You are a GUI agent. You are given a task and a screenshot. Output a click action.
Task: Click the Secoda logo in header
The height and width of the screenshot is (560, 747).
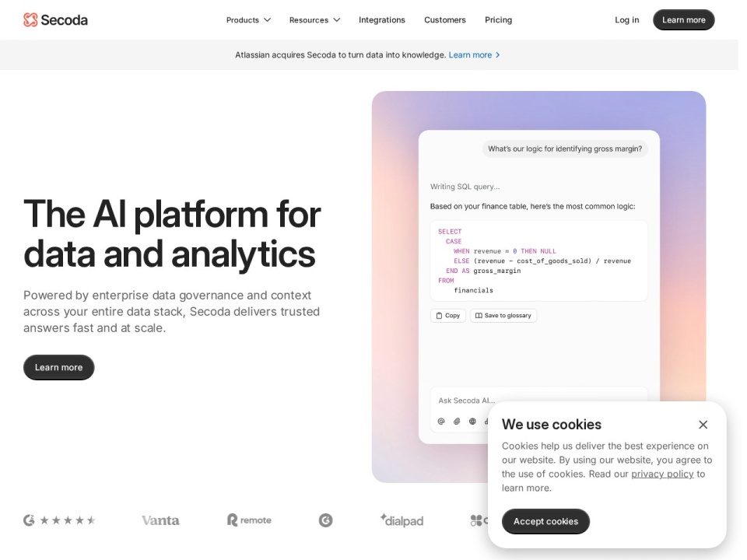click(x=55, y=20)
